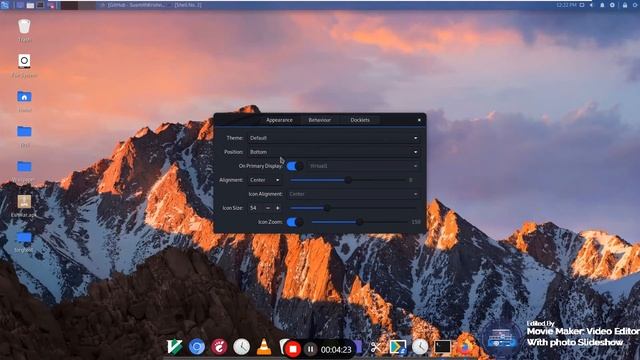Open the Icon Alignment dropdown
The width and height of the screenshot is (640, 360).
pos(353,194)
